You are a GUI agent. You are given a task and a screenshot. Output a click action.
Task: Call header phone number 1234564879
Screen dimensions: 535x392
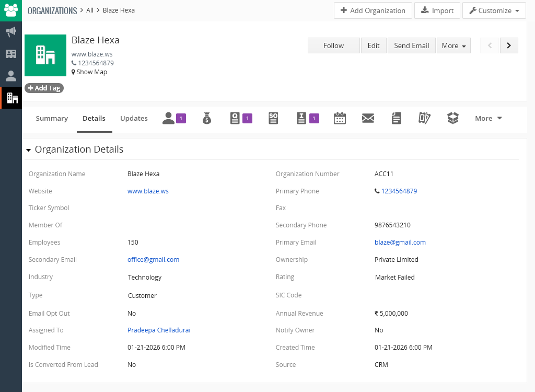pyautogui.click(x=93, y=63)
